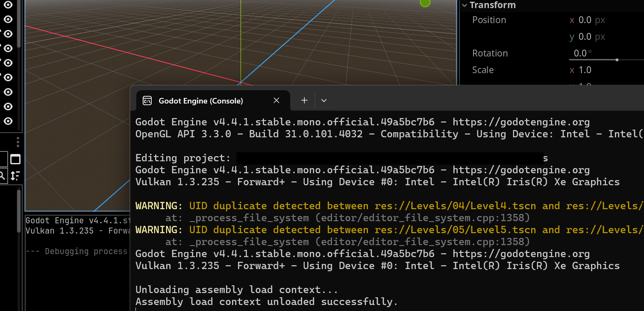Click the Level4.tscn UID duplicate warning
This screenshot has height=311, width=644.
tap(390, 206)
